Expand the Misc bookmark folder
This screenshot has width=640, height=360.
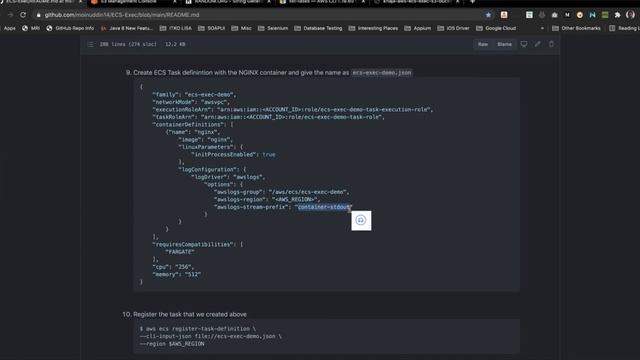(241, 28)
